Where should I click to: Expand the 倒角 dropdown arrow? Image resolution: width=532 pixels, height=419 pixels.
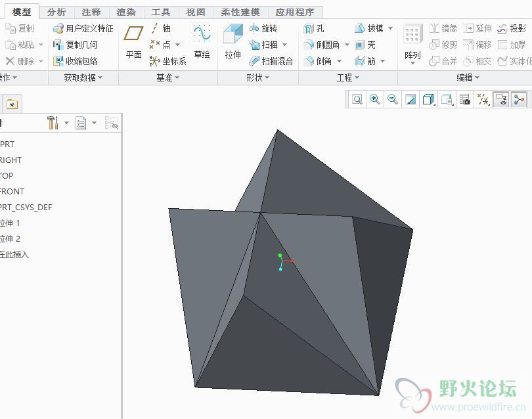point(339,62)
